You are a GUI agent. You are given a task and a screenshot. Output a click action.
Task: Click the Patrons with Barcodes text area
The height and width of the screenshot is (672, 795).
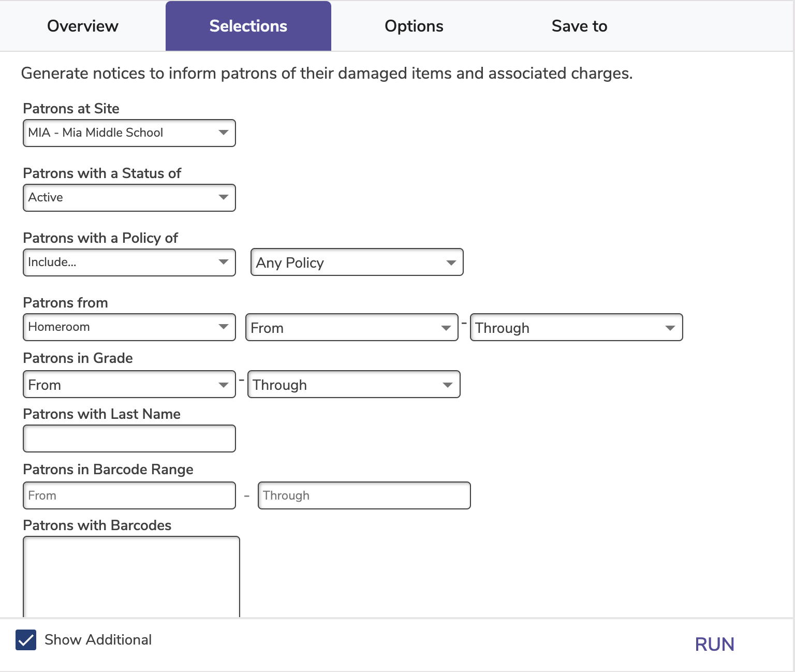[x=131, y=576]
